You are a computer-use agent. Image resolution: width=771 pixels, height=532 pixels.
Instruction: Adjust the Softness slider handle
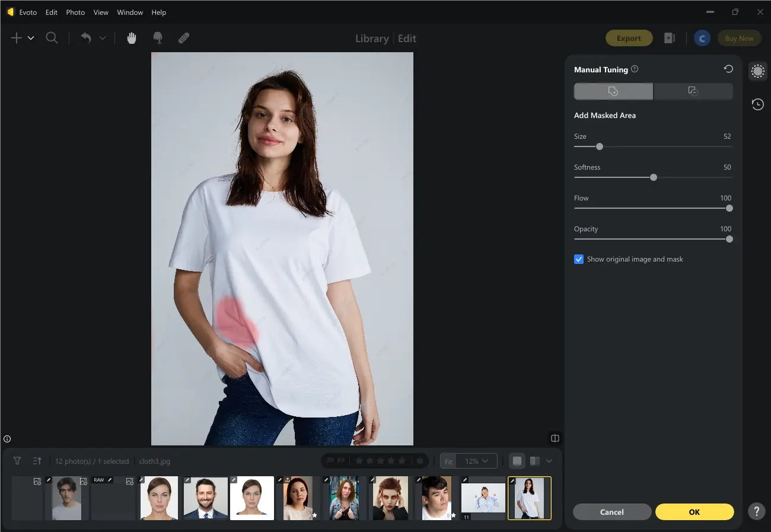pyautogui.click(x=654, y=177)
